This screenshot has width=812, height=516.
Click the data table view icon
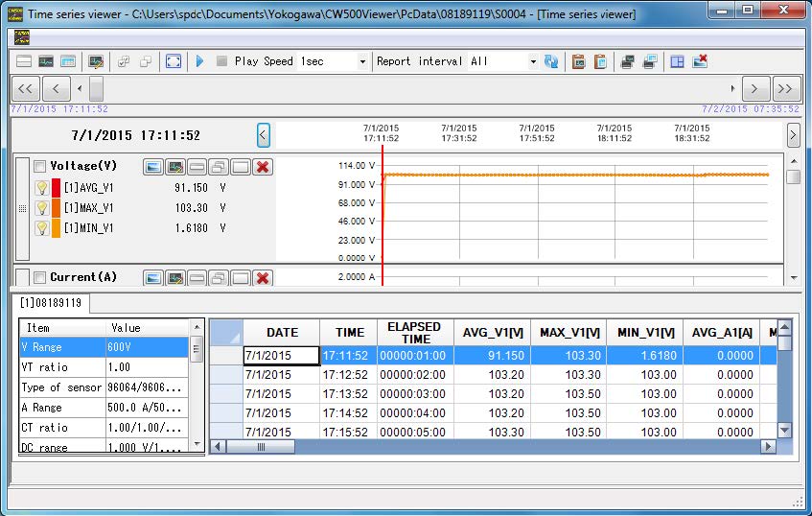[x=68, y=61]
